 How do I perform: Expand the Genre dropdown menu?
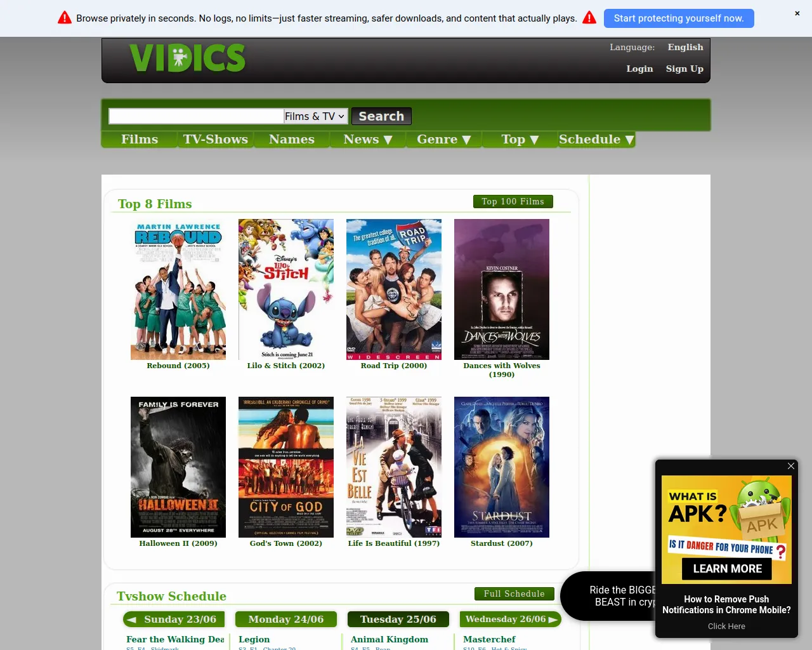443,139
